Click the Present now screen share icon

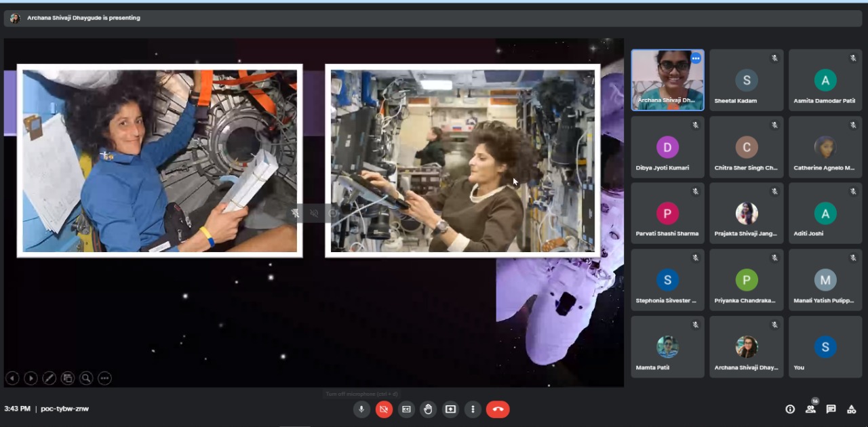(450, 409)
